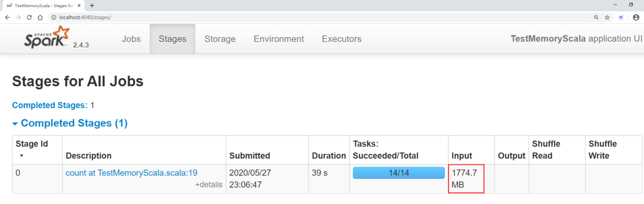
Task: Click the zoom magnifier icon in address bar
Action: (x=596, y=17)
